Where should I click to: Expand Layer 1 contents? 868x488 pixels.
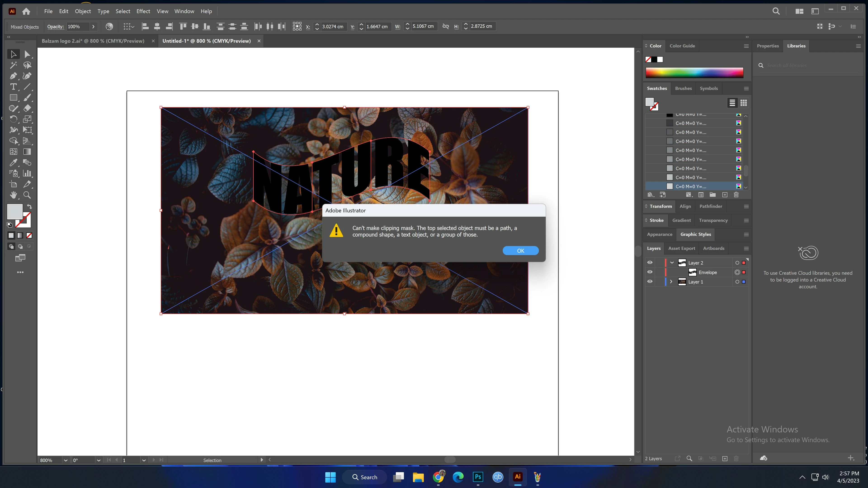coord(671,282)
